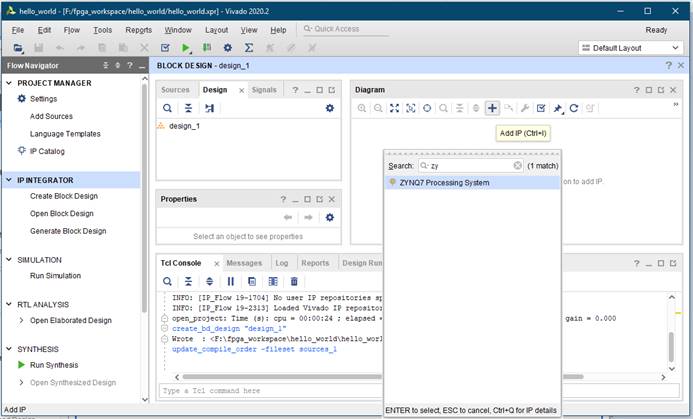Screen dimensions: 693x419
Task: Click Zoom Fit icon in Diagram toolbar
Action: point(394,108)
